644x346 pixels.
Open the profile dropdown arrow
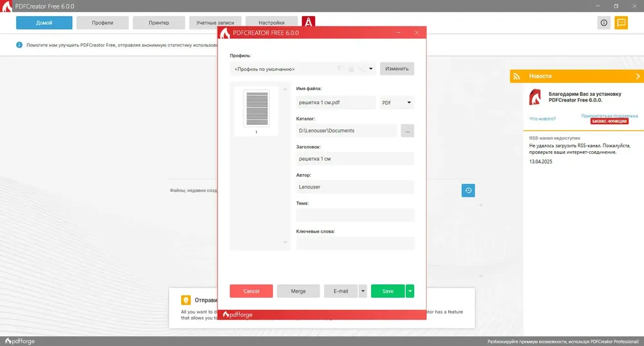click(x=370, y=69)
